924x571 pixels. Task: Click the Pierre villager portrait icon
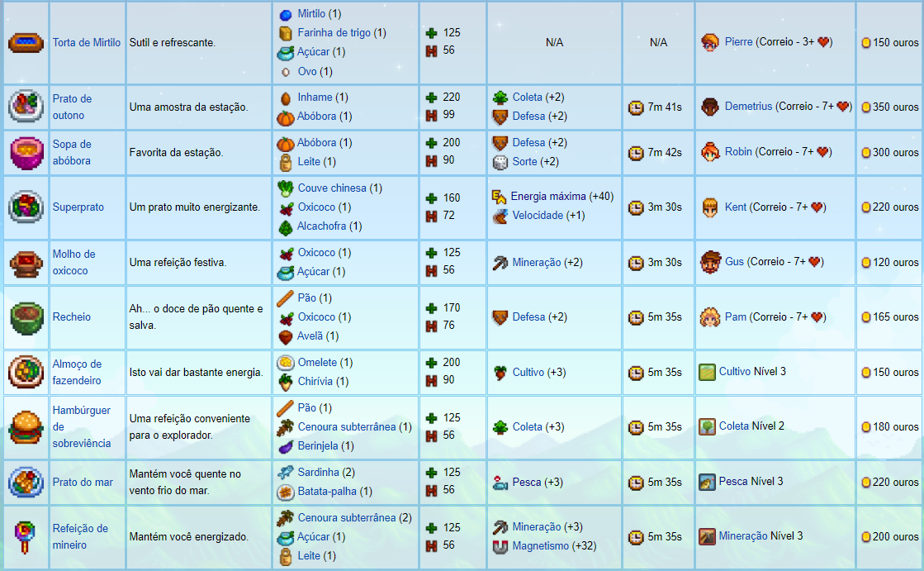coord(710,42)
